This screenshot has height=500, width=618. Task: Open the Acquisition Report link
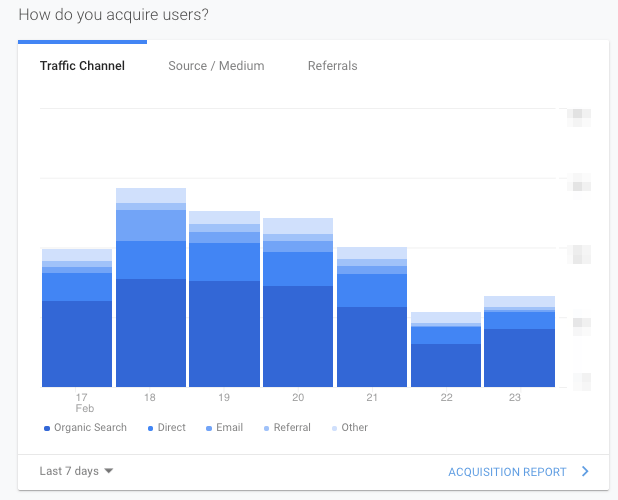pyautogui.click(x=507, y=472)
